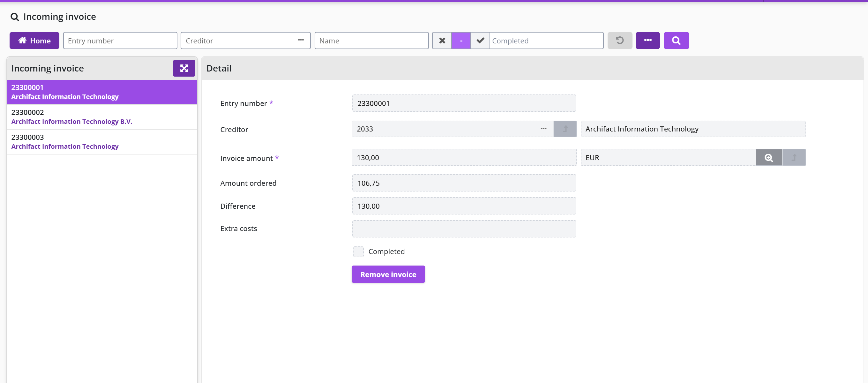Click the EUR currency field
Screen dimensions: 868x383
(668, 157)
